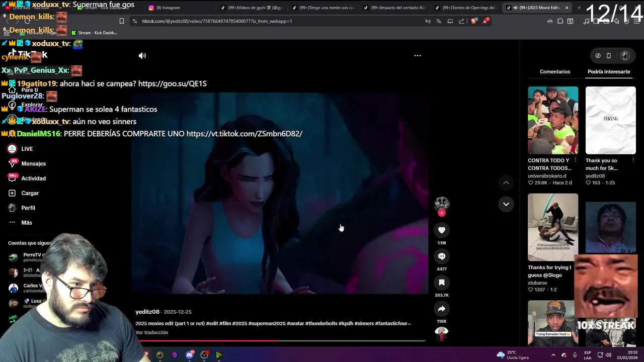Open Actividad in TikTok sidebar
Viewport: 644px width, 362px height.
[27, 178]
